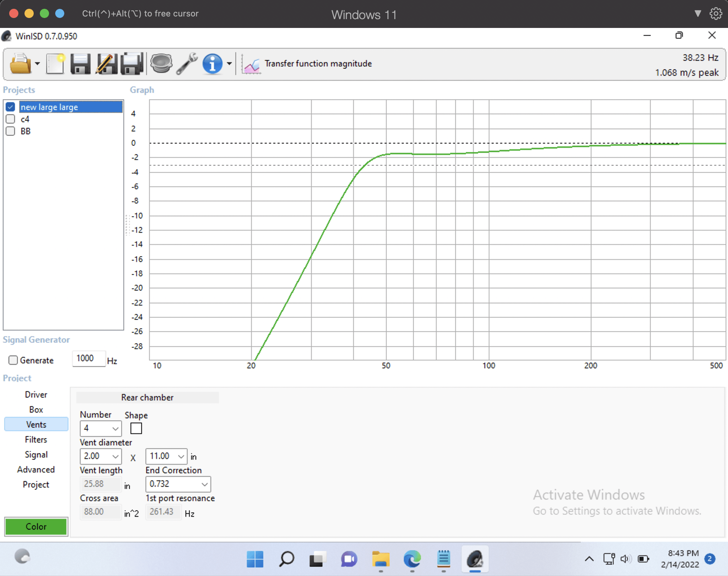Select the BB project name
The image size is (728, 576).
(25, 131)
